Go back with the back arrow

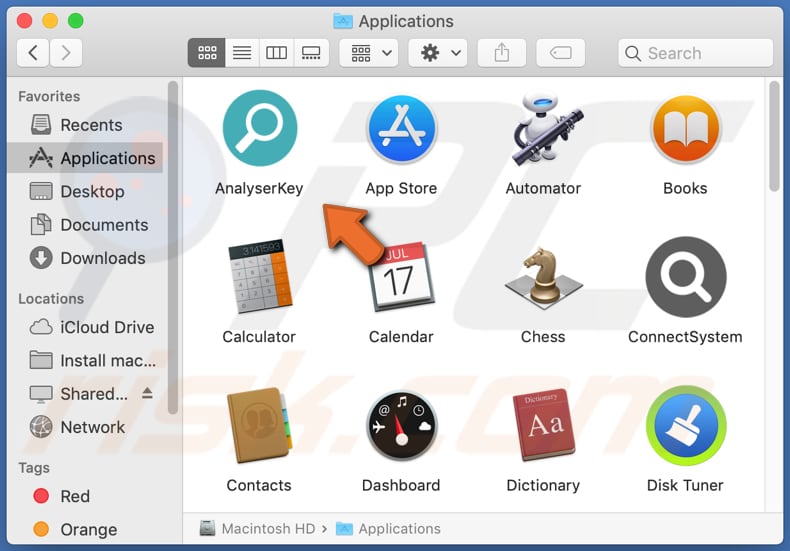click(x=33, y=53)
